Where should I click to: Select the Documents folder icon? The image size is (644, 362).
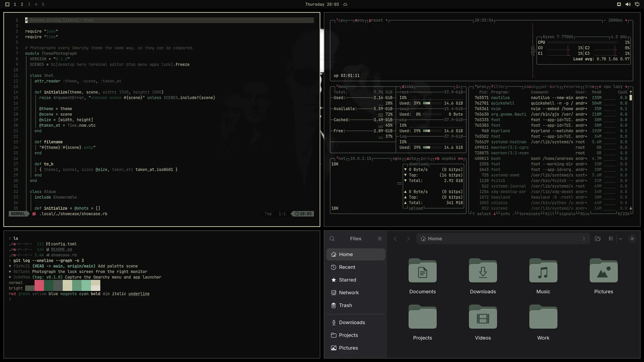point(423,270)
